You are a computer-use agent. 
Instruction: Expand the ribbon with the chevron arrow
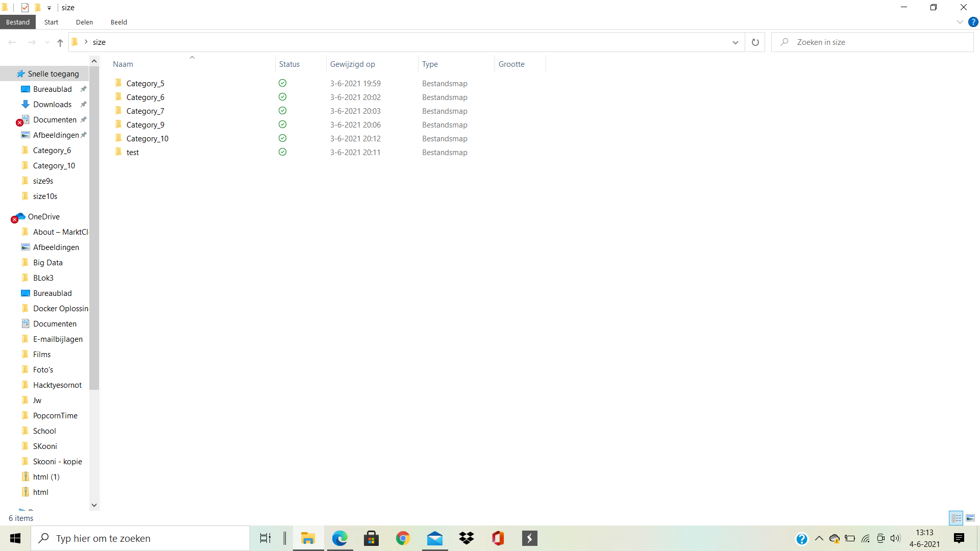960,22
